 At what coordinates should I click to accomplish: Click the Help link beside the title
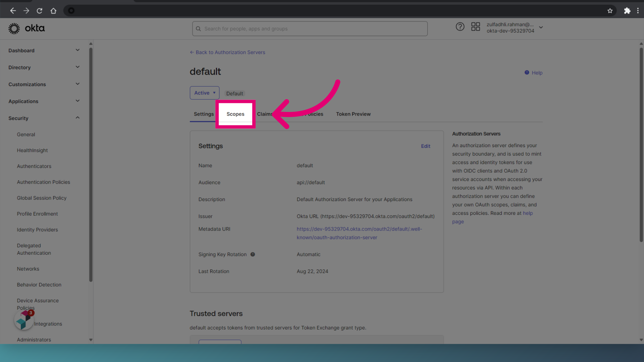[533, 73]
